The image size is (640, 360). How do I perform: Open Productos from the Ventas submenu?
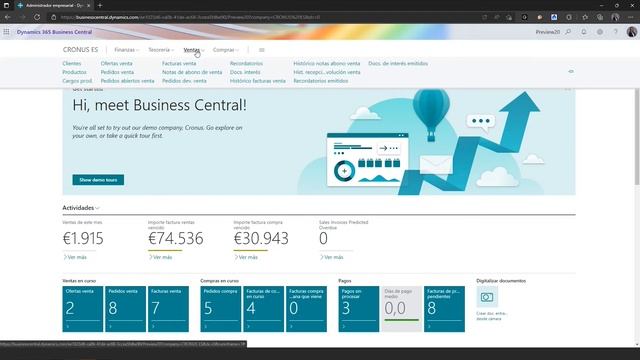(74, 72)
